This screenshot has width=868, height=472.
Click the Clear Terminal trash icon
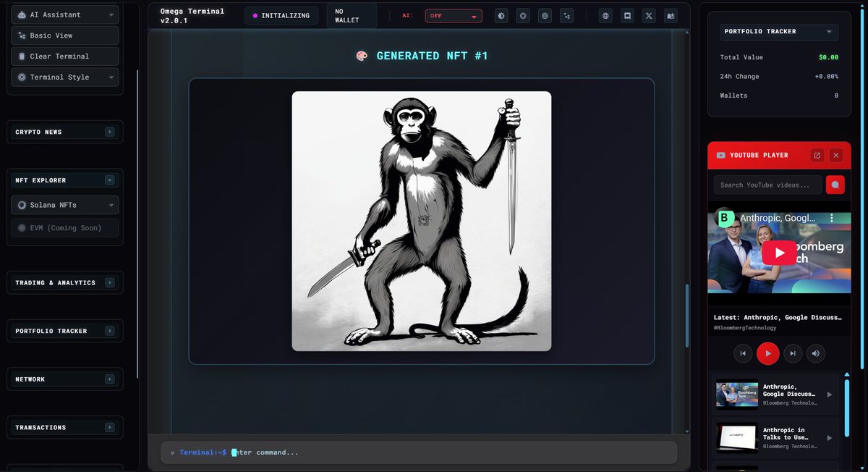pos(22,56)
